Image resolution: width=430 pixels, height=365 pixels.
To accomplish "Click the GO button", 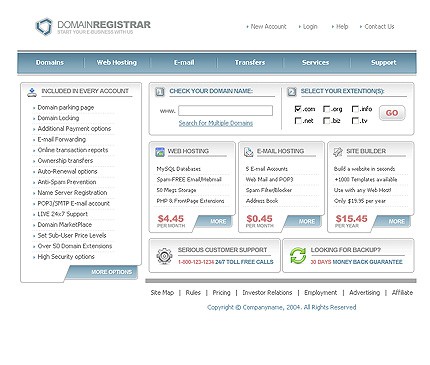I will point(392,113).
